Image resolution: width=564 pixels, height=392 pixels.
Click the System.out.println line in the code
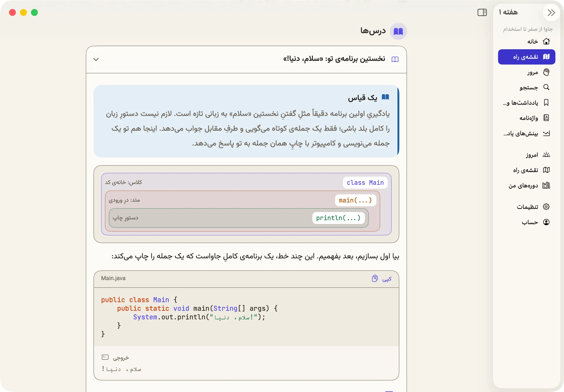coord(199,317)
